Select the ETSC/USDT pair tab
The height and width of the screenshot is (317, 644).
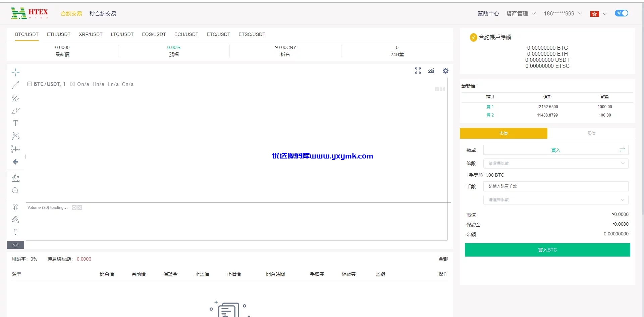(x=252, y=34)
